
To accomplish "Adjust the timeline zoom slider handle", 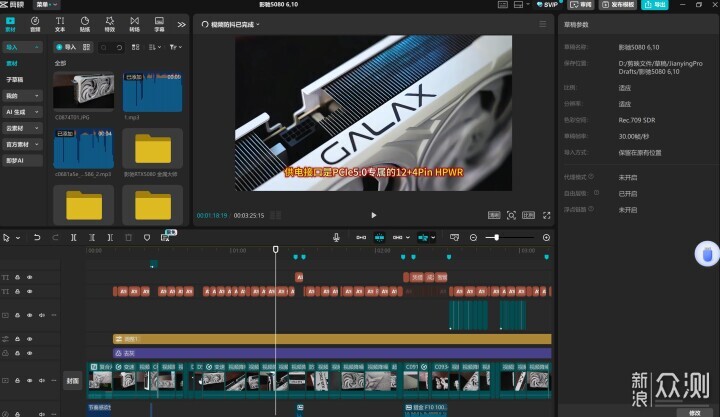I will (496, 237).
